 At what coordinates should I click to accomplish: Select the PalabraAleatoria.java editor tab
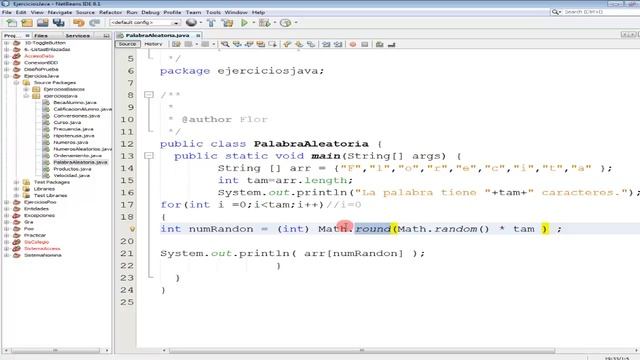pyautogui.click(x=157, y=36)
